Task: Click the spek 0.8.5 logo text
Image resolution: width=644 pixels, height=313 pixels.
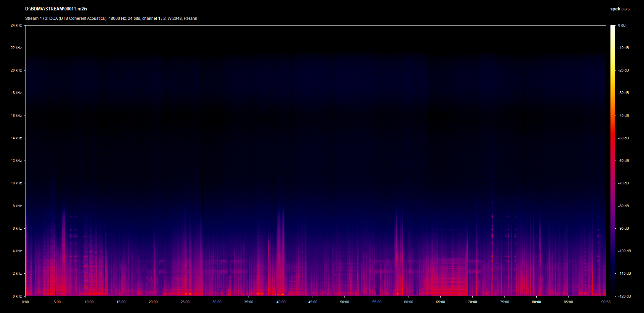Action: pyautogui.click(x=620, y=9)
